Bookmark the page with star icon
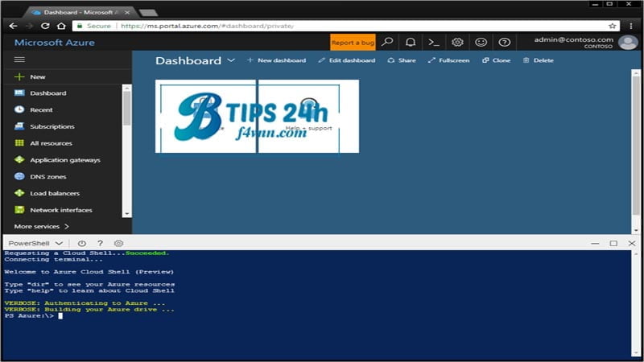The image size is (644, 362). [x=613, y=26]
